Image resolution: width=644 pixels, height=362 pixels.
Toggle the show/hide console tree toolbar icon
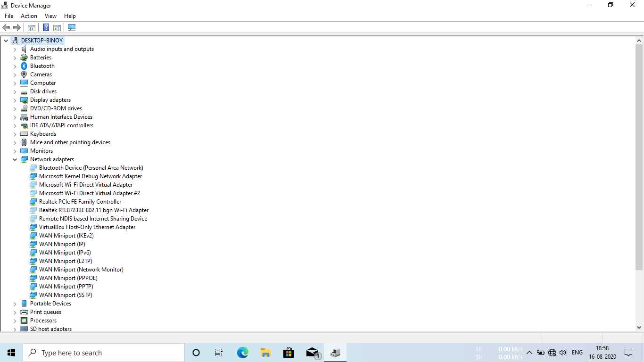(32, 28)
